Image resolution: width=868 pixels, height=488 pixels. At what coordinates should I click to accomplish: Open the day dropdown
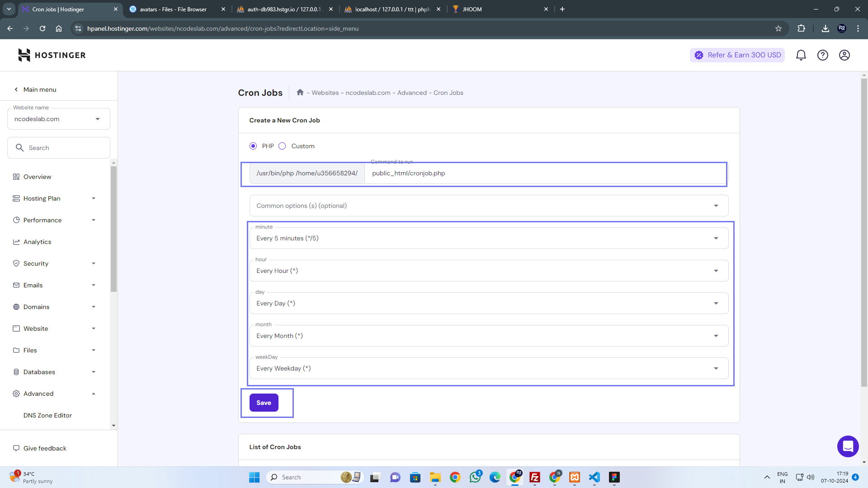pyautogui.click(x=489, y=303)
